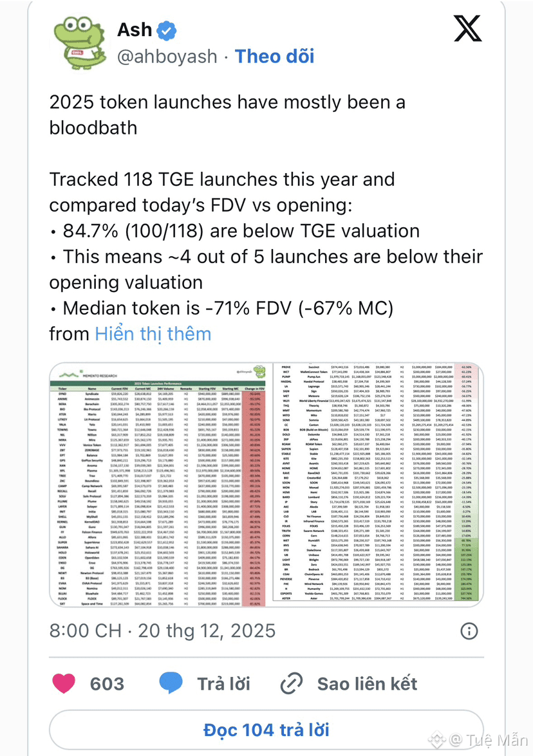Click the 603 likes count
533x756 pixels.
[108, 683]
